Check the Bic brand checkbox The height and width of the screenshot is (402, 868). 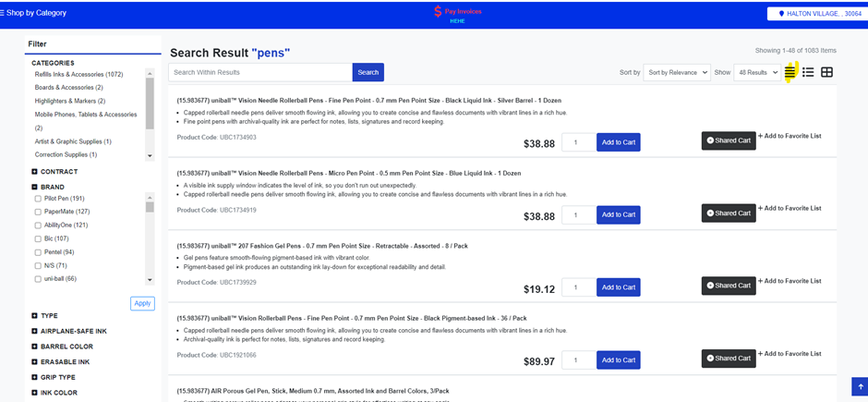tap(38, 238)
